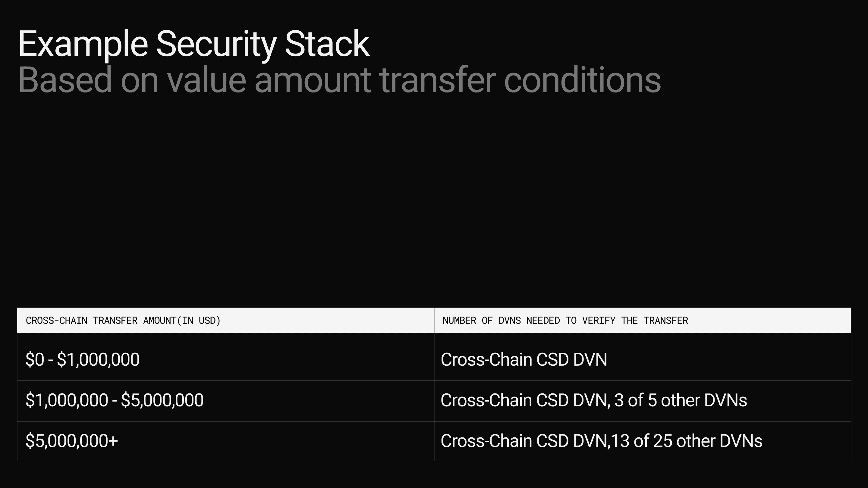
Task: Click the word "transfer" in the gray subtitle
Action: tap(437, 80)
